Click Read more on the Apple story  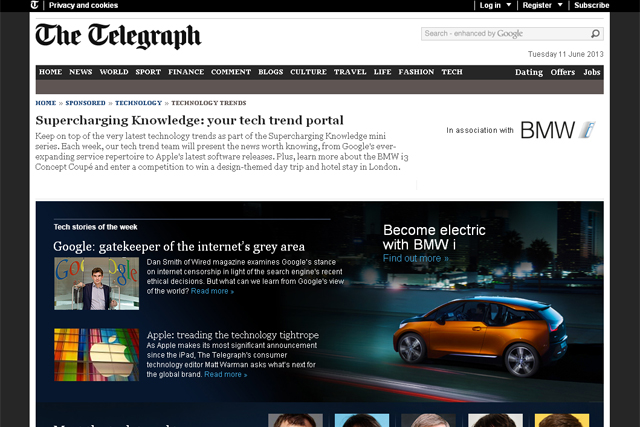pos(225,374)
